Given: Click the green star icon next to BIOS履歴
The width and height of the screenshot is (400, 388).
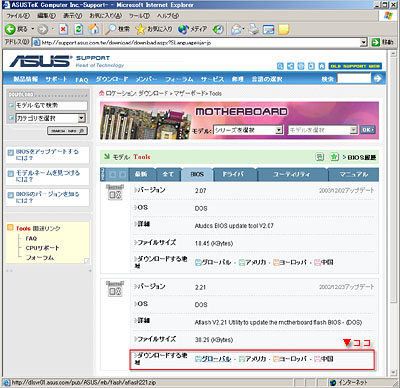Looking at the screenshot, I should point(334,157).
